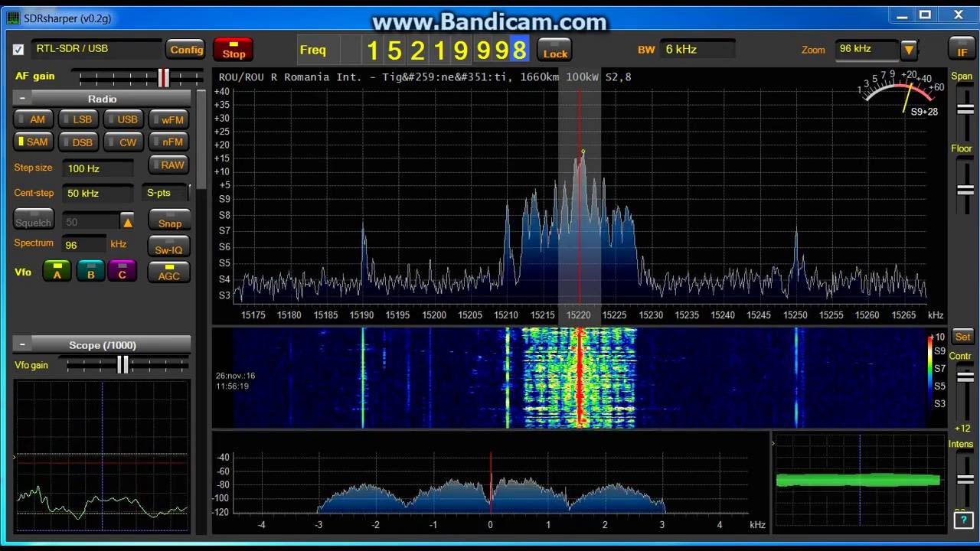The height and width of the screenshot is (551, 980).
Task: Switch demodulation to AM mode
Action: (32, 119)
